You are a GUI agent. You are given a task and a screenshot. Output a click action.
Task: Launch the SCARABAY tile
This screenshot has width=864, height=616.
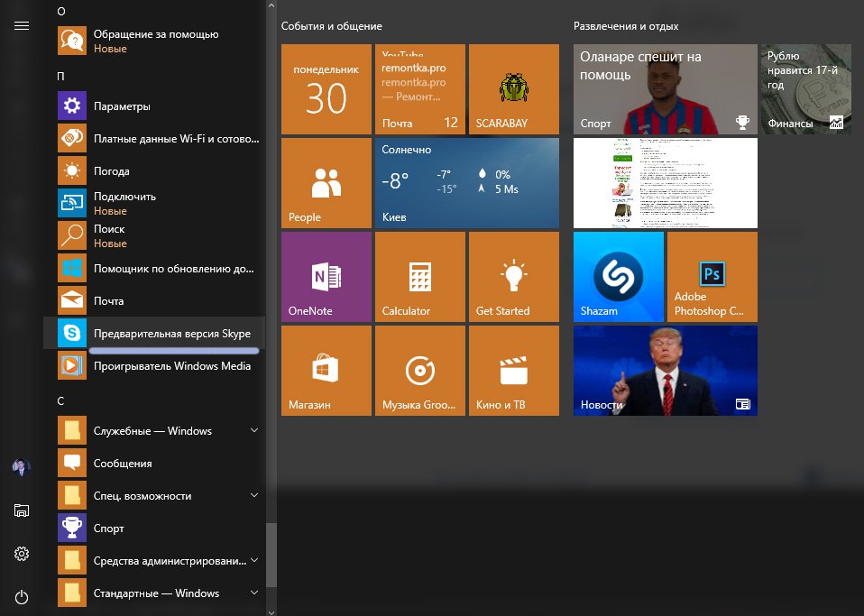click(513, 89)
